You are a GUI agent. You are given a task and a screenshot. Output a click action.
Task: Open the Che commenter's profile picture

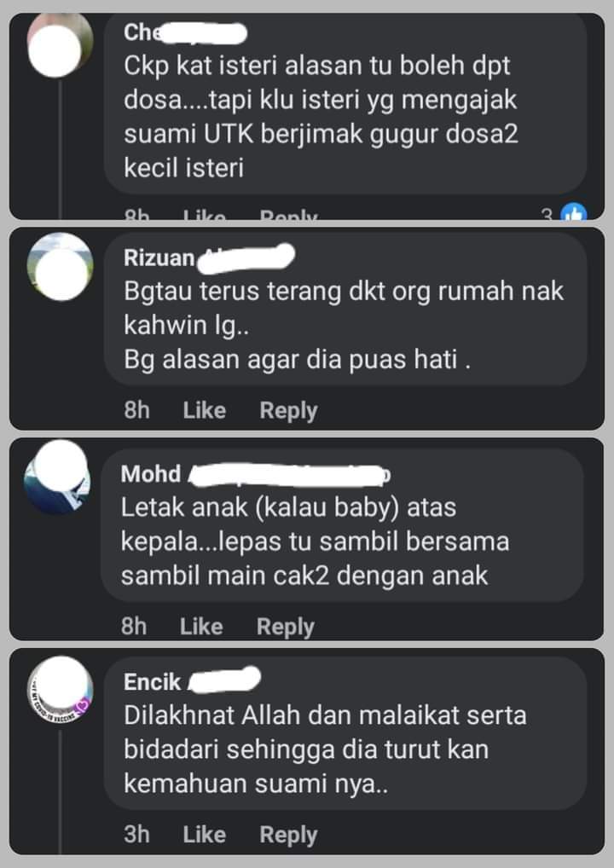pyautogui.click(x=60, y=46)
